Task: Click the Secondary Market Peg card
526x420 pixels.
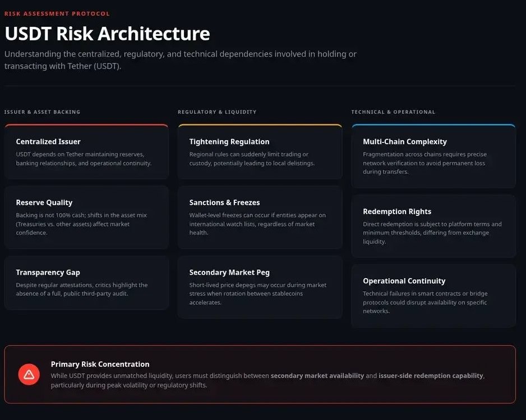Action: 260,287
